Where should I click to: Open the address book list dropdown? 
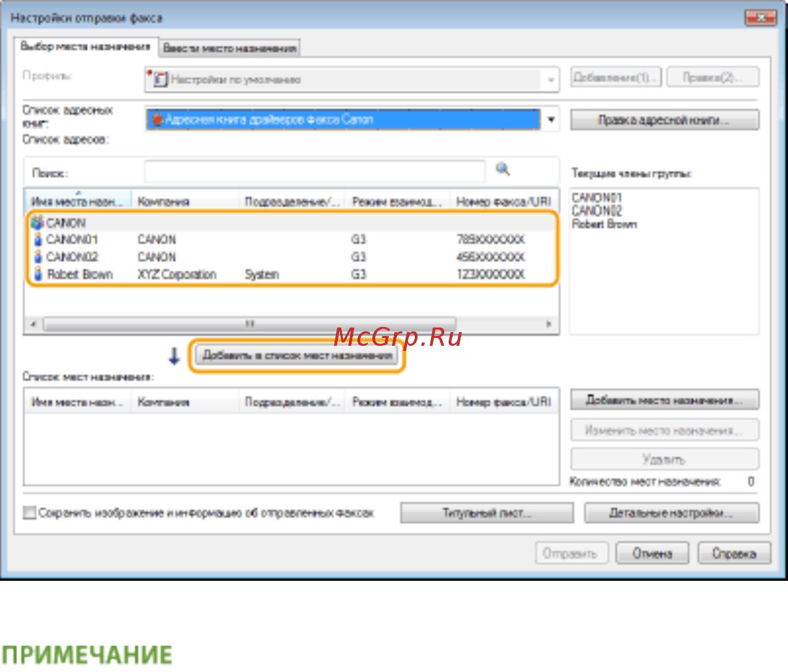point(551,120)
